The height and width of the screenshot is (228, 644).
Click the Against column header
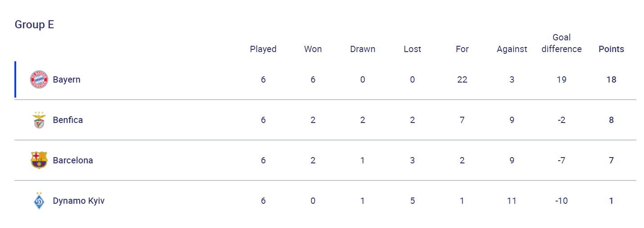512,49
